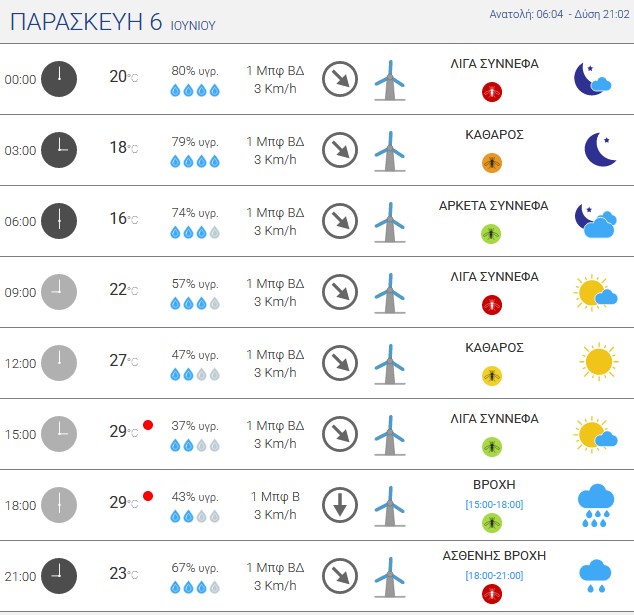Click the ΠΑΡΑΣΚΕΥΗ 6 ΙΟΥΝΙΟΥ heading
This screenshot has height=615, width=634.
tap(113, 22)
